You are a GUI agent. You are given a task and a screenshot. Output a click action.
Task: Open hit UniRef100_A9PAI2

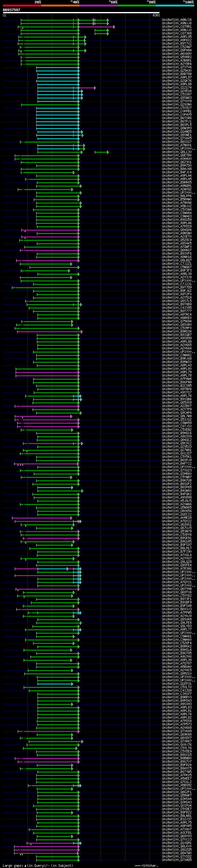177,40
